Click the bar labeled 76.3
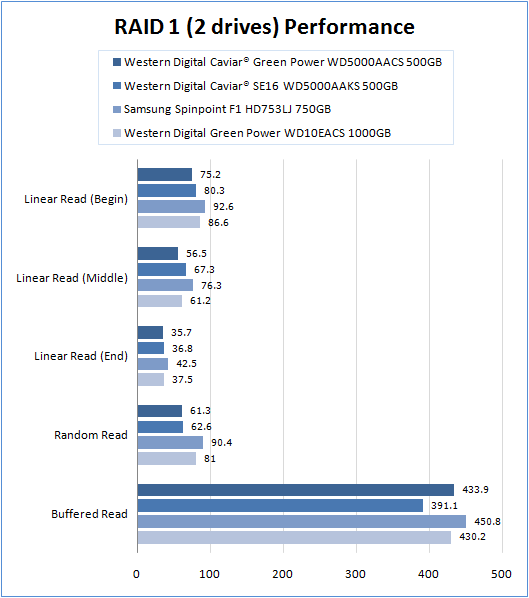This screenshot has width=529, height=598. pos(165,285)
